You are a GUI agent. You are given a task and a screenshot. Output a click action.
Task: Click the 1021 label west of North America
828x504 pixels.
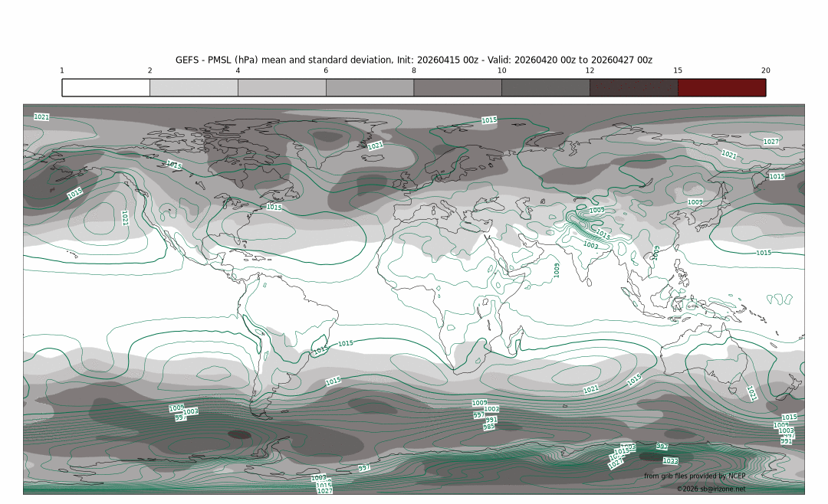click(124, 218)
